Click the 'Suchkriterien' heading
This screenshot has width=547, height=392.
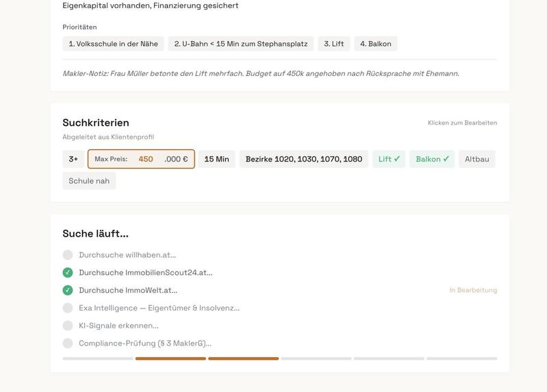[x=96, y=122]
